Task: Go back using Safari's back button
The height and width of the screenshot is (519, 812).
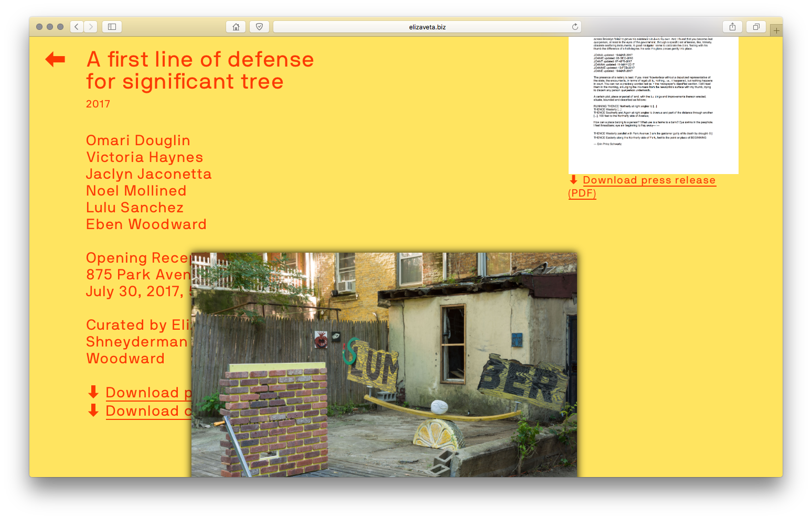Action: coord(77,27)
